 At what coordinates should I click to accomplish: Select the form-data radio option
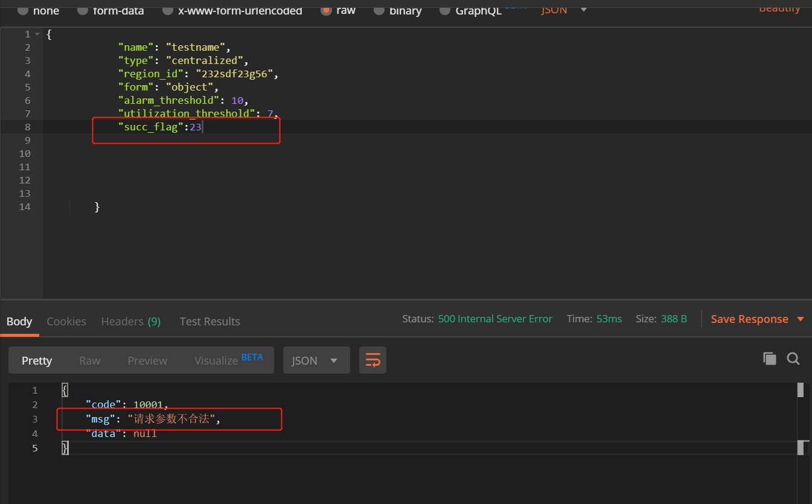click(x=83, y=10)
